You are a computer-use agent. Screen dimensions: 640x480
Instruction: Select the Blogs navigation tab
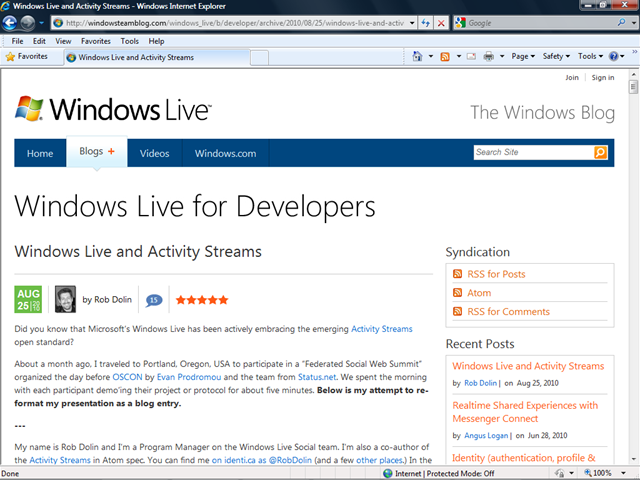pyautogui.click(x=97, y=152)
